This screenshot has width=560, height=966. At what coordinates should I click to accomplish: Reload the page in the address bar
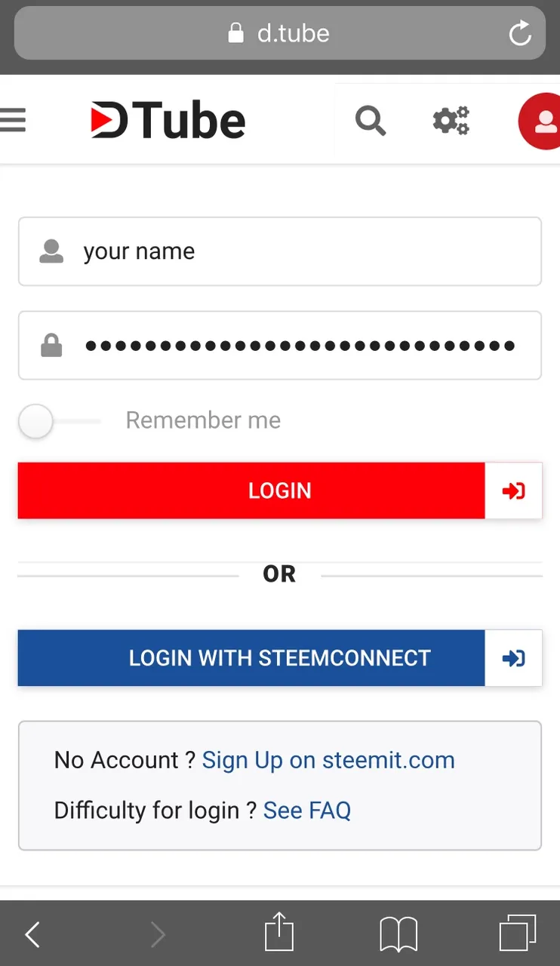point(520,33)
